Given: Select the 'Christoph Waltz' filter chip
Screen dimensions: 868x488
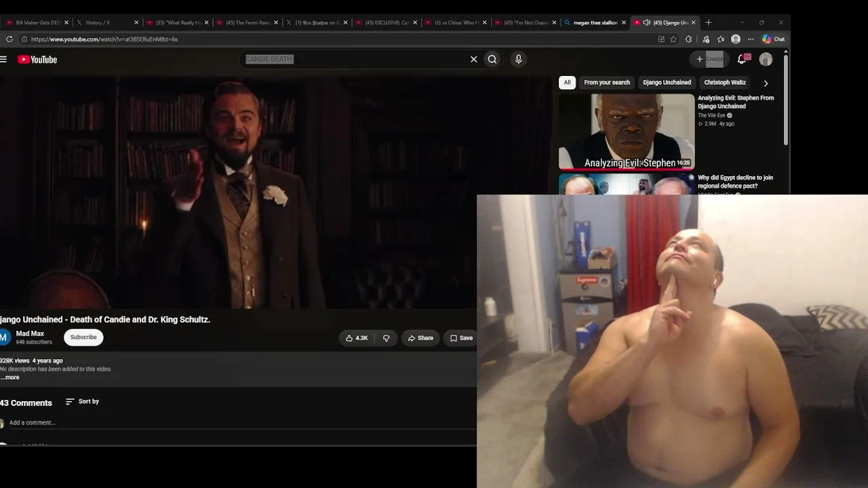Looking at the screenshot, I should 725,83.
